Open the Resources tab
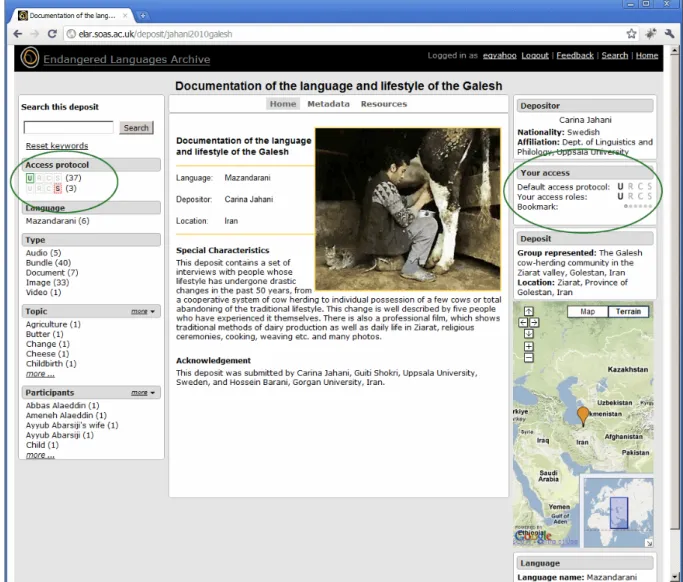The image size is (683, 582). (x=384, y=104)
